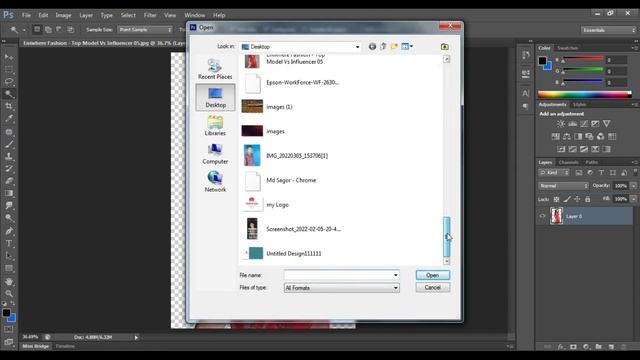640x360 pixels.
Task: Click the Cancel button in dialog
Action: tap(433, 287)
